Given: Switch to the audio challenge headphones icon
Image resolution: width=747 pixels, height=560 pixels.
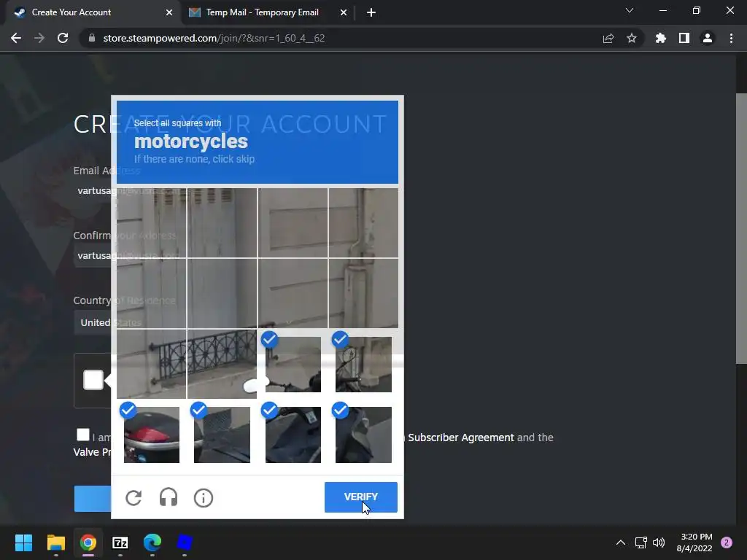Looking at the screenshot, I should click(x=169, y=497).
